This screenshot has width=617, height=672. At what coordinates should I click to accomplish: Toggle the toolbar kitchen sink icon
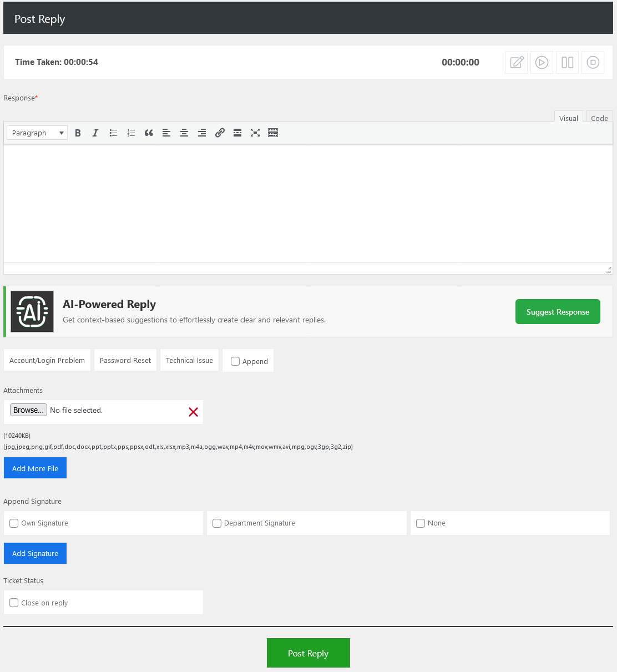click(x=273, y=133)
